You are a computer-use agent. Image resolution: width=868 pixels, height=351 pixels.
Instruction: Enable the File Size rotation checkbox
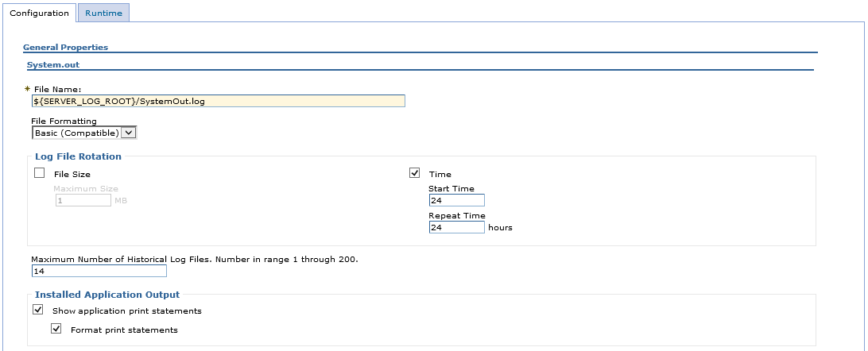click(x=39, y=173)
